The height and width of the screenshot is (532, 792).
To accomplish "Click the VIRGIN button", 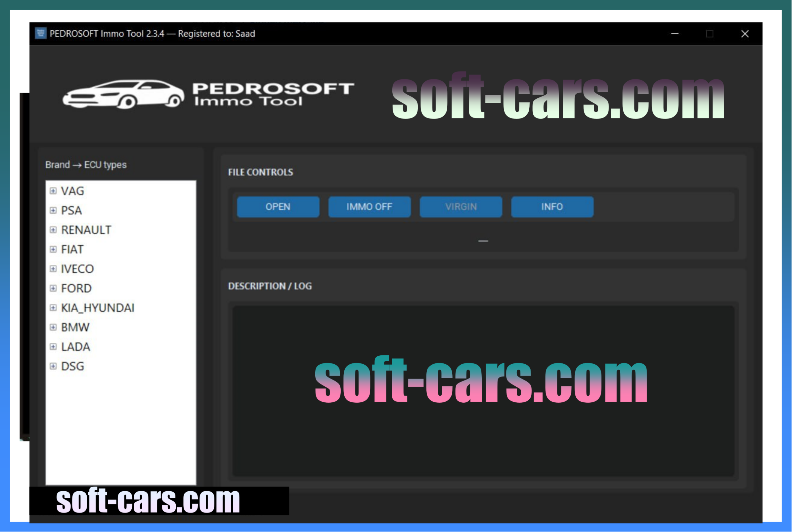I will tap(461, 207).
